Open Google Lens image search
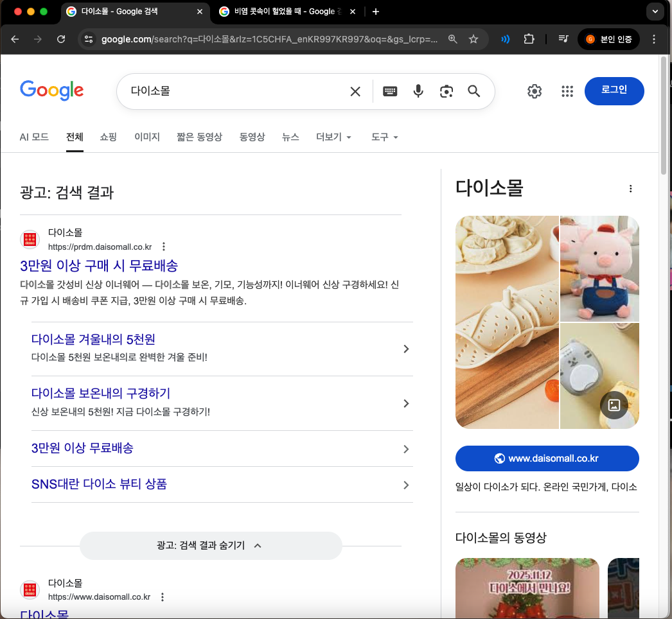672x619 pixels. [447, 91]
